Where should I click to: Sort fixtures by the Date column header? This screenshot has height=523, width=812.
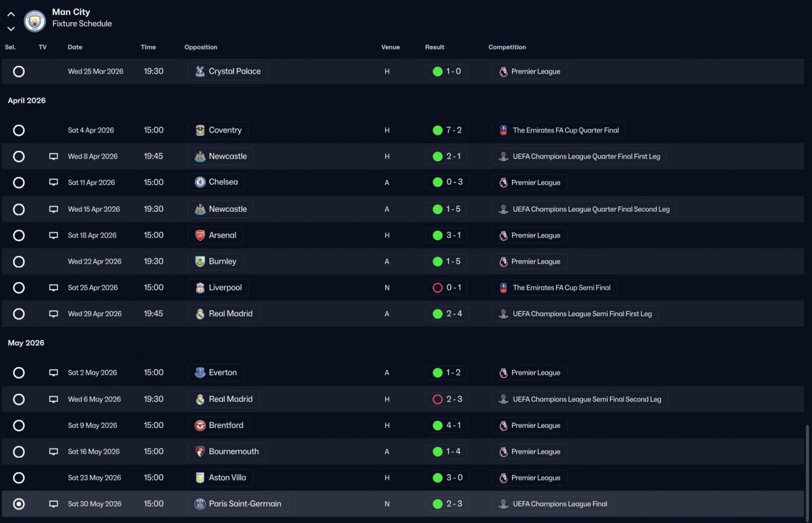tap(75, 47)
